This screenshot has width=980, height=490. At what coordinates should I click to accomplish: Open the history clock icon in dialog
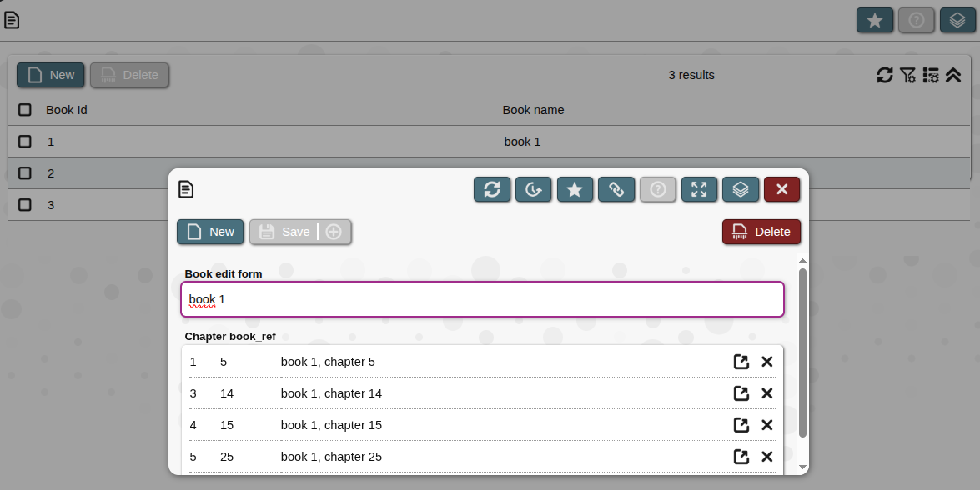click(x=533, y=190)
